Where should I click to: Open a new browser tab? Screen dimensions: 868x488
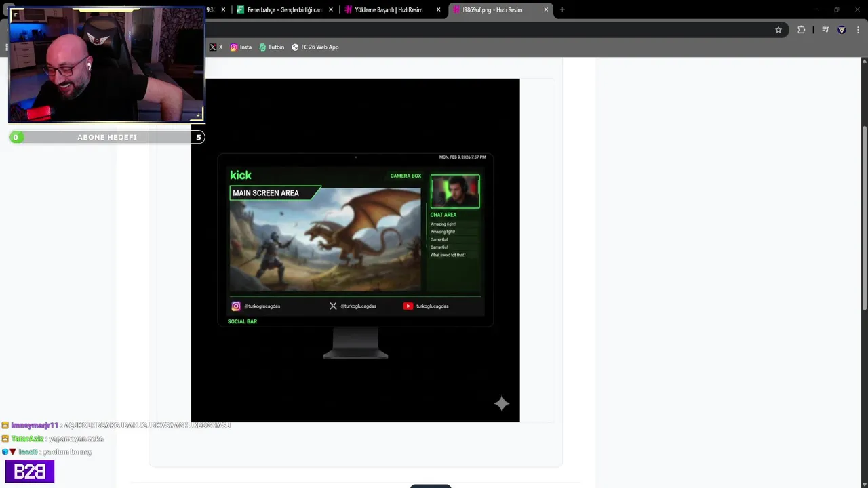[x=562, y=9]
